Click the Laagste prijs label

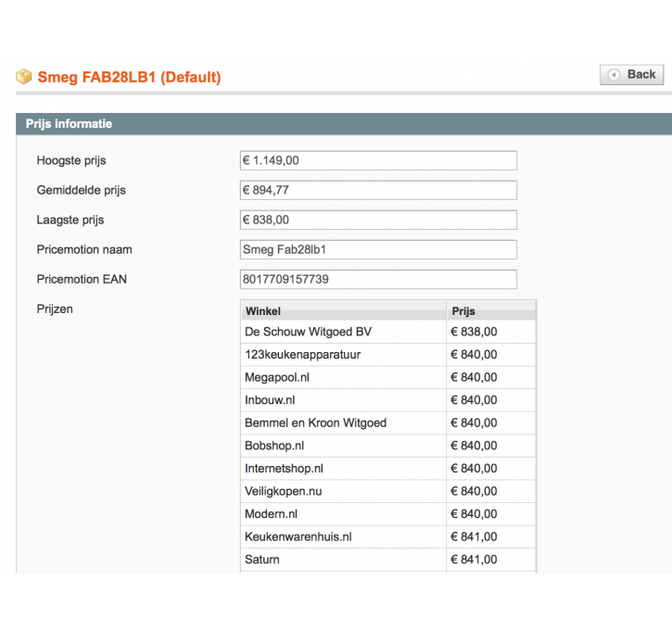(x=70, y=220)
